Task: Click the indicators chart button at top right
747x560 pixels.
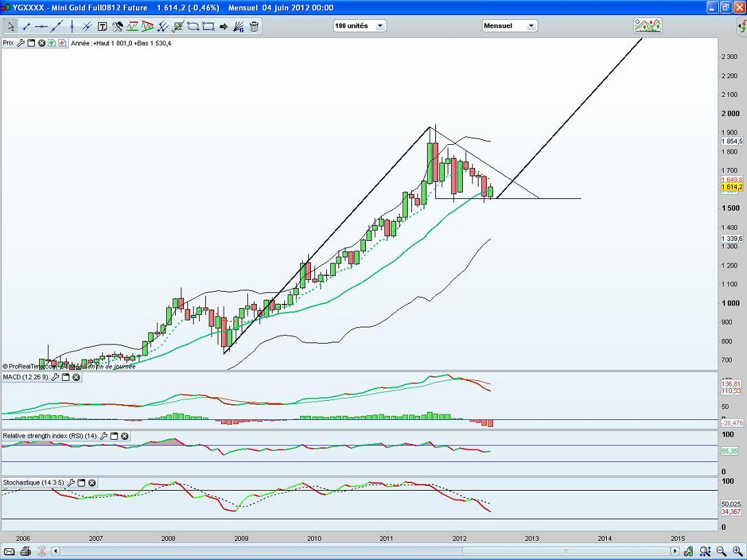Action: pos(647,26)
